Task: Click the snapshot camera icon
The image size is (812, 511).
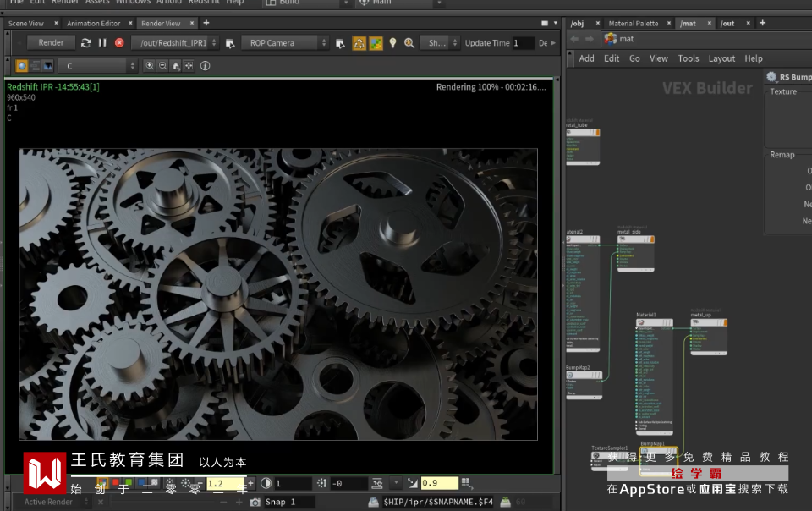Action: tap(255, 502)
